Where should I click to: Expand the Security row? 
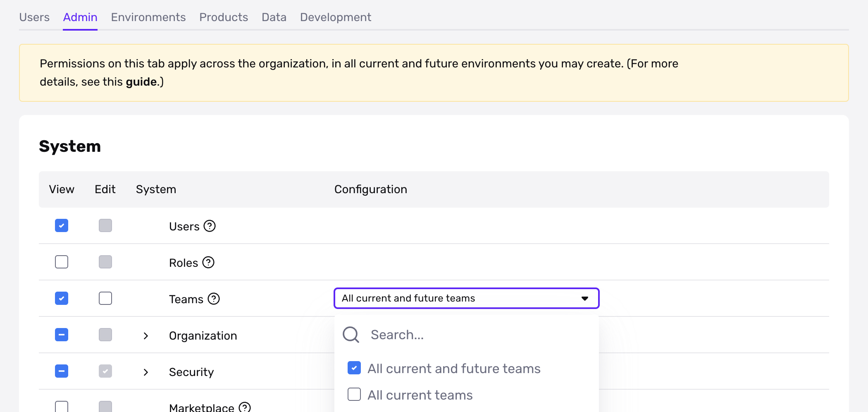145,372
